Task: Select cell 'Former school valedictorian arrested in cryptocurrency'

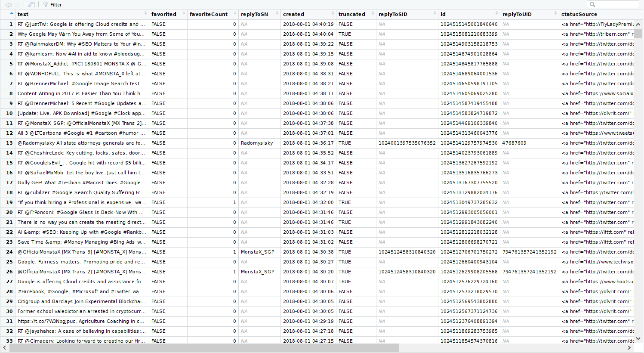Action: pos(82,311)
